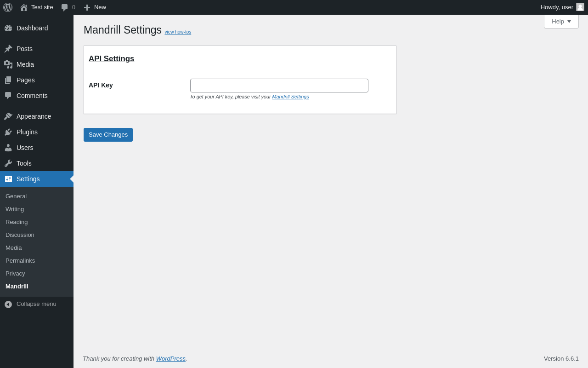Image resolution: width=588 pixels, height=368 pixels.
Task: Open the Posts menu
Action: [37, 49]
